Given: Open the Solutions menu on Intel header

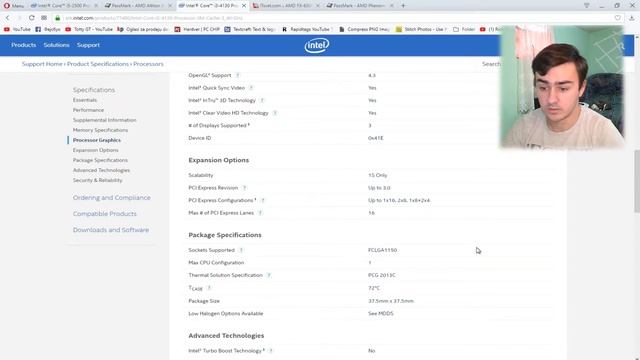Looking at the screenshot, I should 56,45.
